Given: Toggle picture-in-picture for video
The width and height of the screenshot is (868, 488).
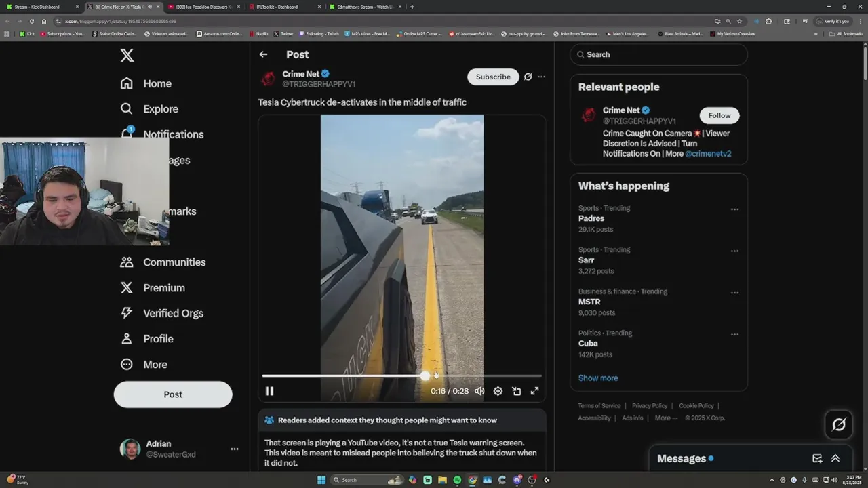Looking at the screenshot, I should click(x=516, y=391).
